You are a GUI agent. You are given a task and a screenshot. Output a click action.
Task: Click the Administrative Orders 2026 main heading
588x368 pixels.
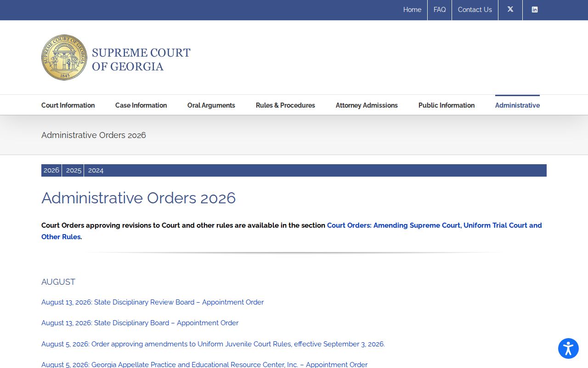click(138, 198)
